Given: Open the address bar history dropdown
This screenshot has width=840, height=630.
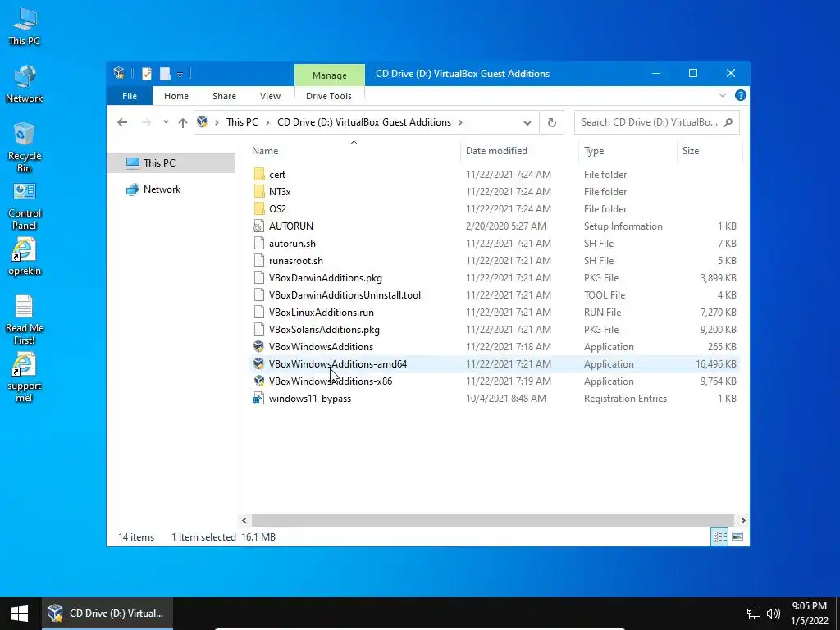Looking at the screenshot, I should [x=527, y=123].
